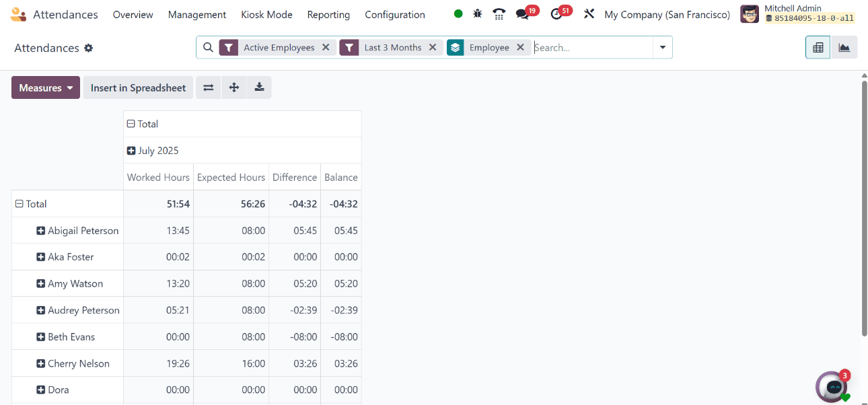Click the Attendances settings gear icon
This screenshot has height=405, width=868.
coord(88,48)
